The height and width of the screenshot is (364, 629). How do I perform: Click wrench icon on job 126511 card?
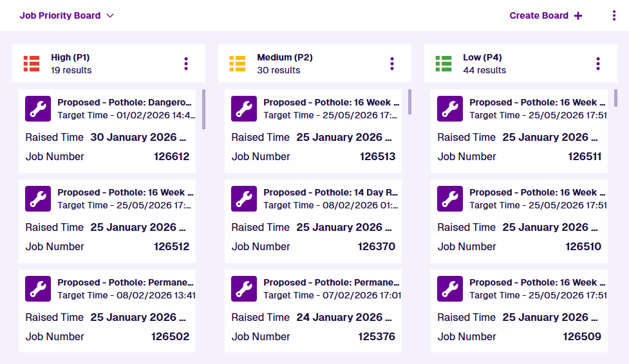pos(450,109)
